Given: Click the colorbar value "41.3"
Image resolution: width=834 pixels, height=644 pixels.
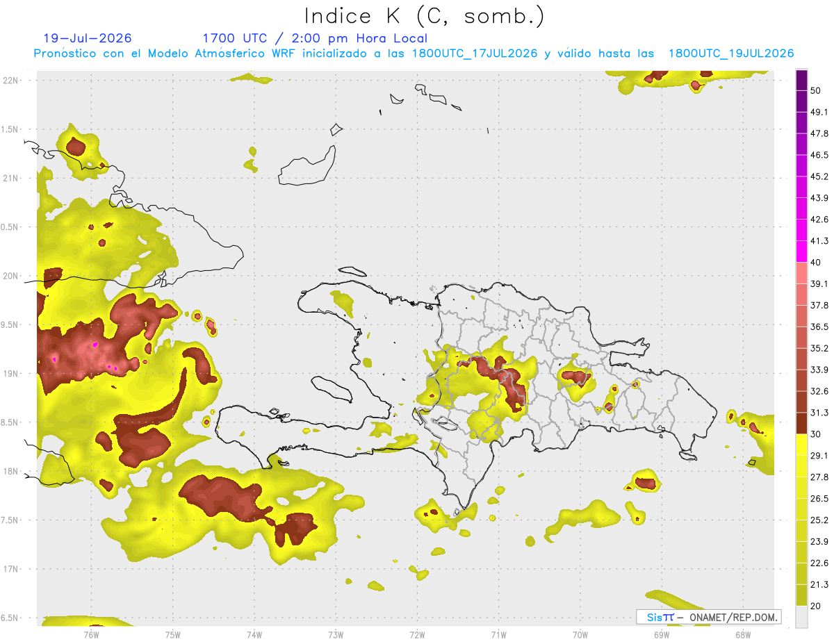Looking at the screenshot, I should (819, 241).
